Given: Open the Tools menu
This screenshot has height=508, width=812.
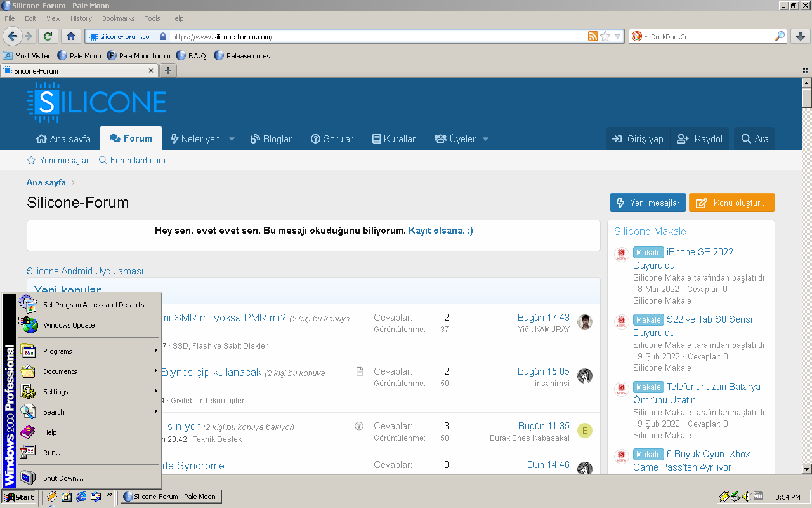Looking at the screenshot, I should coord(152,18).
